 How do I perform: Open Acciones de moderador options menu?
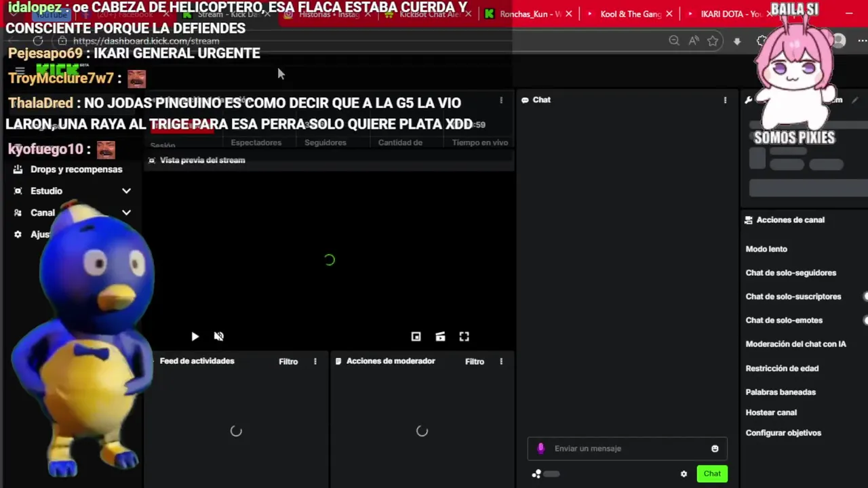pyautogui.click(x=501, y=361)
